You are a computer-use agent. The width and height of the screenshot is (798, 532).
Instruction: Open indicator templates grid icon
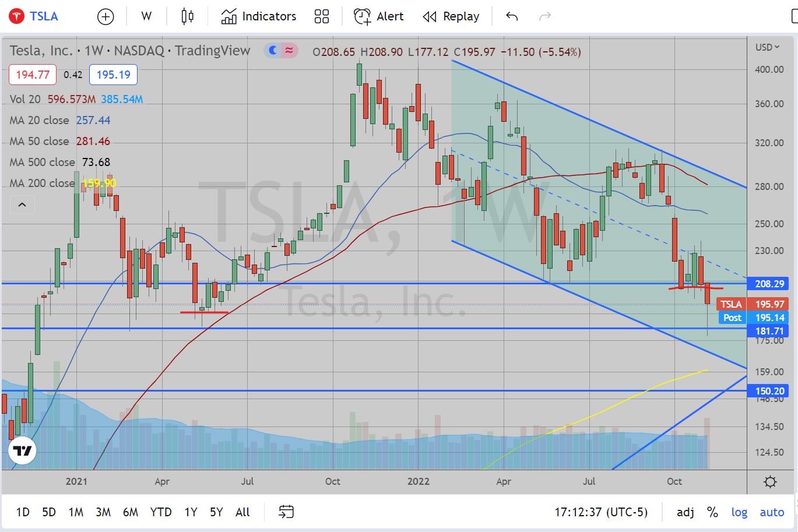(322, 16)
